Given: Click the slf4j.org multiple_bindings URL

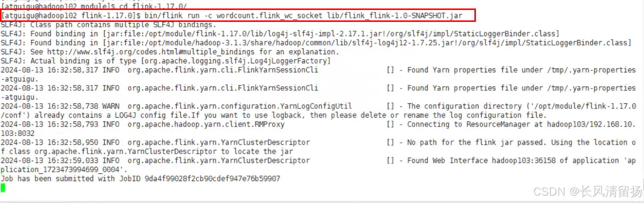Looking at the screenshot, I should pyautogui.click(x=150, y=52).
